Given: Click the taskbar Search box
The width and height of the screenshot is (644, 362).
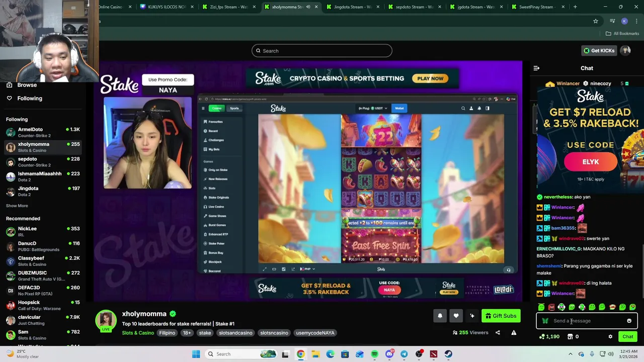Looking at the screenshot, I should [240, 354].
